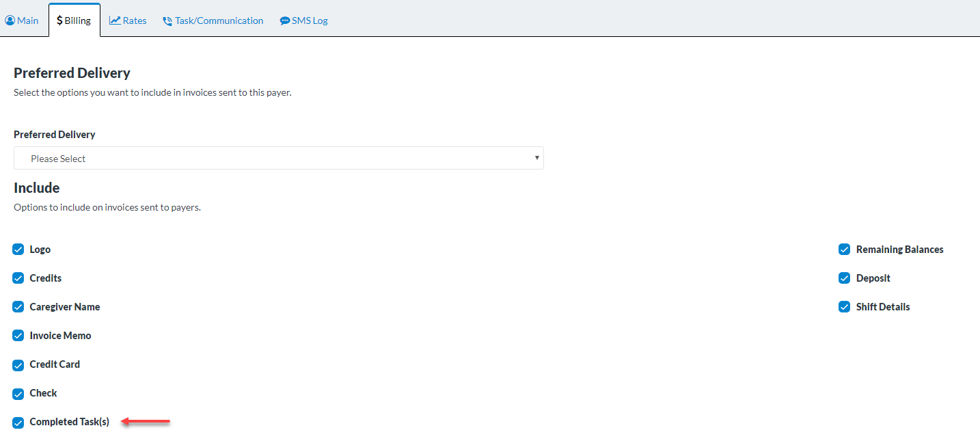Click the dollar sign icon on Billing tab
This screenshot has width=980, height=441.
(x=58, y=20)
